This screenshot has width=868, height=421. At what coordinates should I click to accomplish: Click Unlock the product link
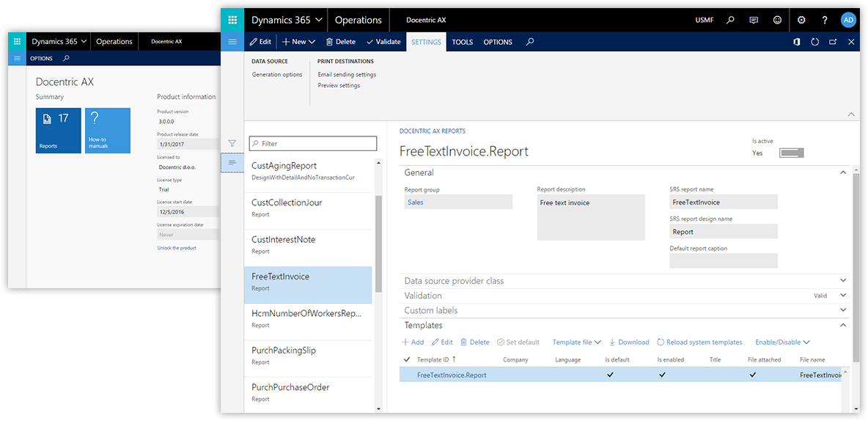point(177,248)
